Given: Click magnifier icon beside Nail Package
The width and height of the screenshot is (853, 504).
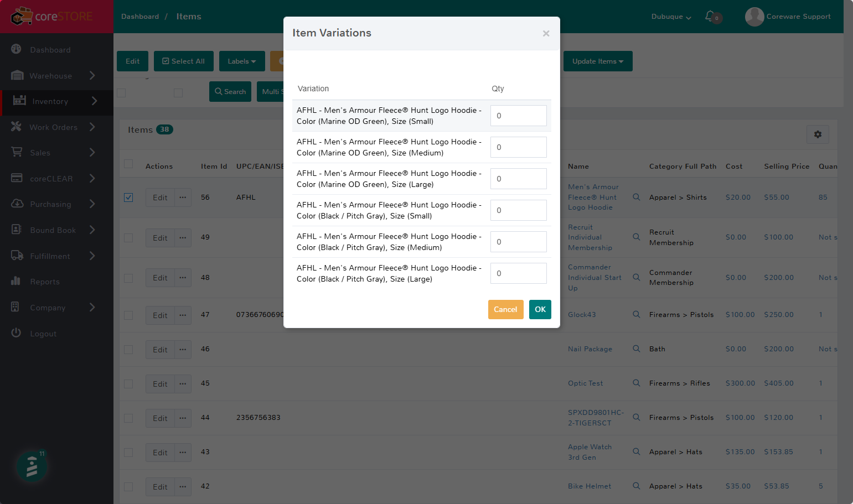Looking at the screenshot, I should pyautogui.click(x=637, y=349).
